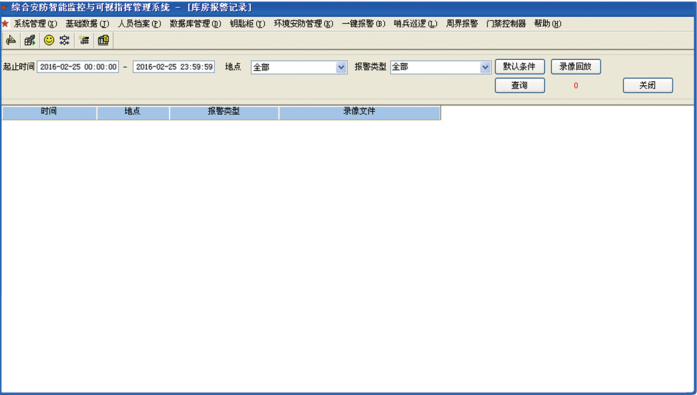Open the 帮助 menu

click(x=547, y=24)
